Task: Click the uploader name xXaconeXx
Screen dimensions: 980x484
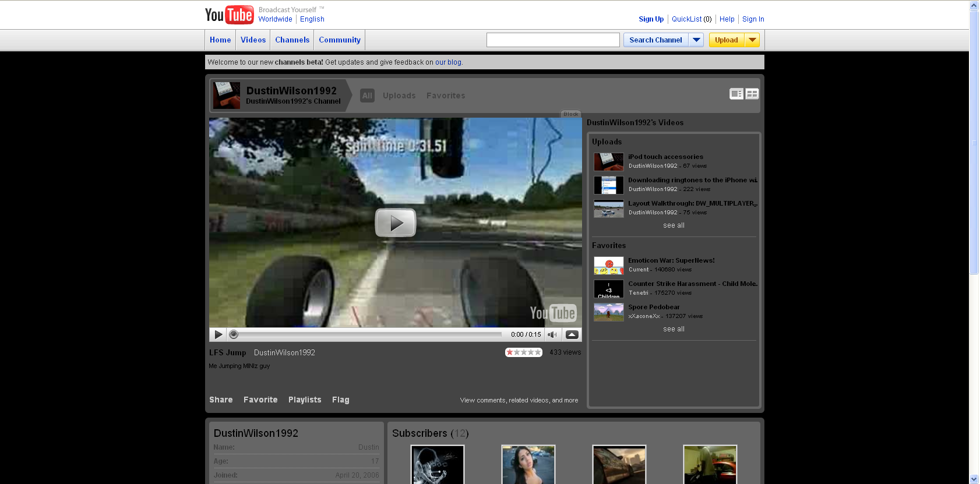Action: tap(644, 316)
